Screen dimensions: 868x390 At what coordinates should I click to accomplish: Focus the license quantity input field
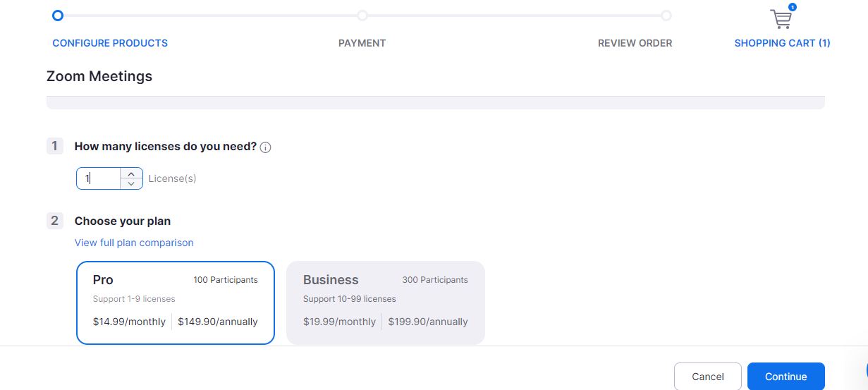[x=99, y=178]
